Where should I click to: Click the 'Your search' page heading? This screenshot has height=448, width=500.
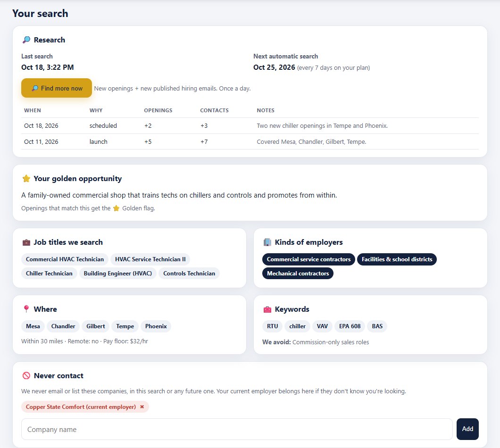point(40,13)
